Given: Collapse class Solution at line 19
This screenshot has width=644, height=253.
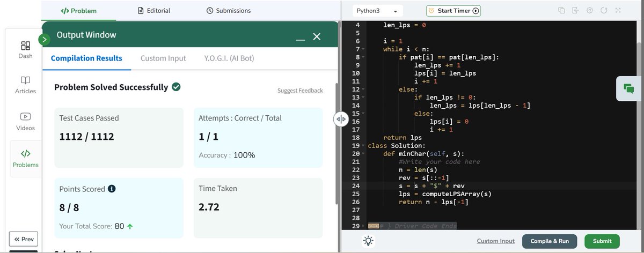Looking at the screenshot, I should click(x=363, y=146).
